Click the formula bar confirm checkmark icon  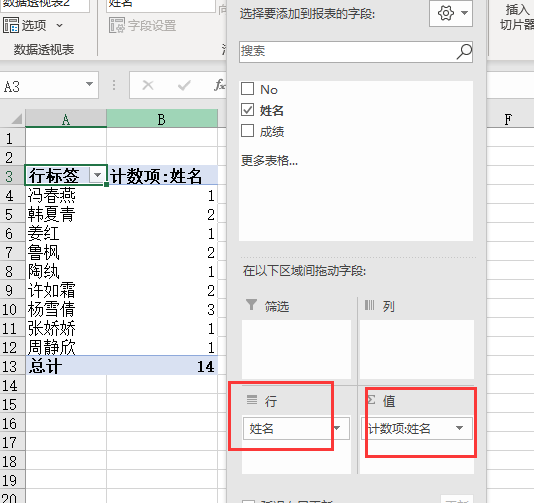point(184,85)
